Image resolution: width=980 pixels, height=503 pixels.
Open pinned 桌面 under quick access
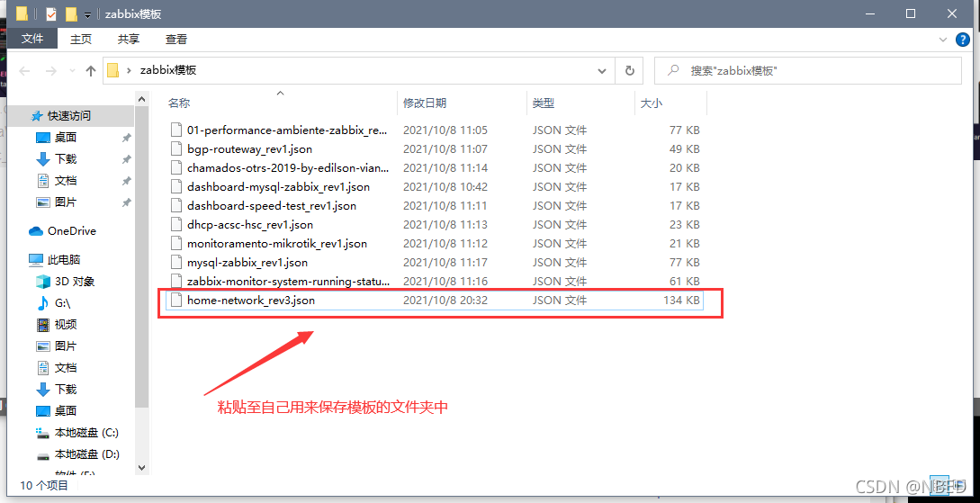pyautogui.click(x=66, y=138)
